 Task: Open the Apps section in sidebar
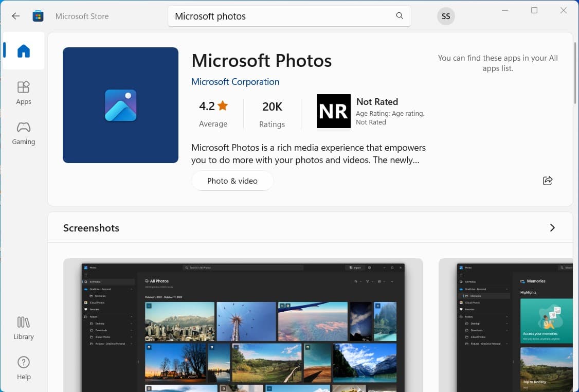24,93
